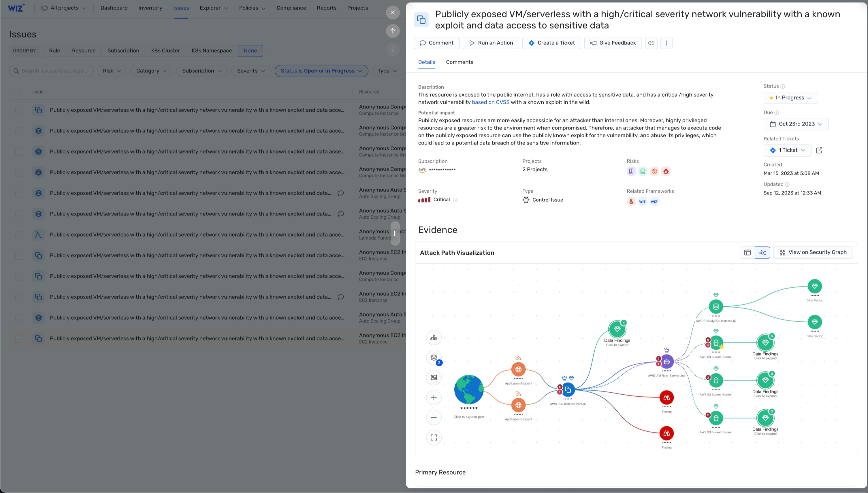
Task: Click Give Feedback
Action: click(x=613, y=43)
